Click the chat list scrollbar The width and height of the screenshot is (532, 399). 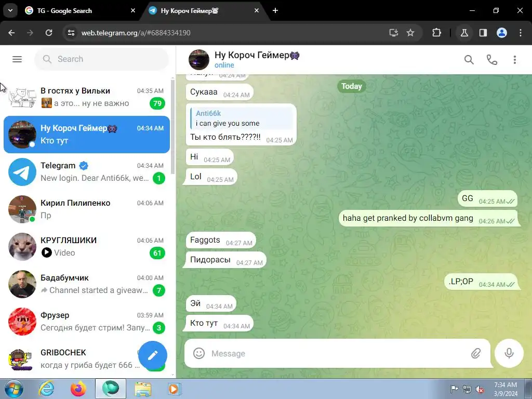pos(172,127)
